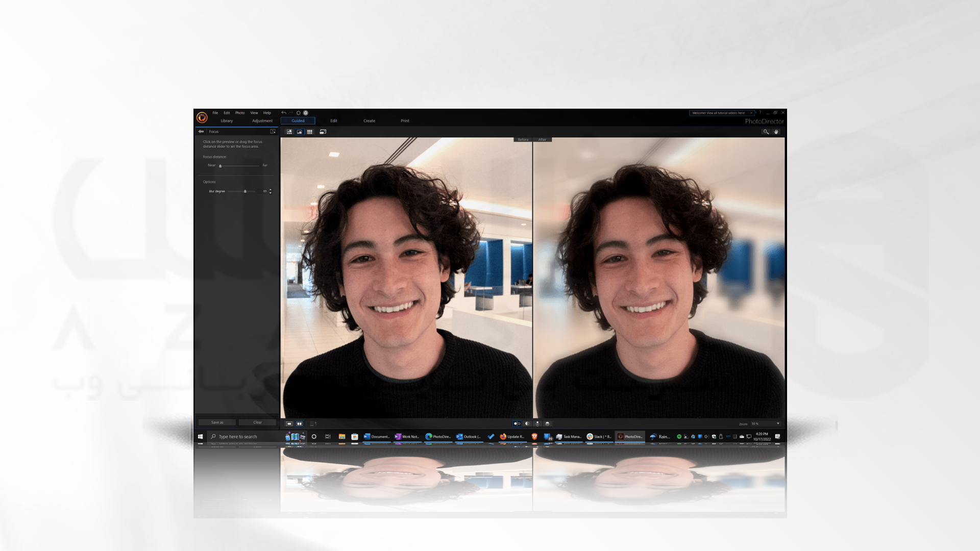980x551 pixels.
Task: Open the Slack taskbar item
Action: pos(599,437)
